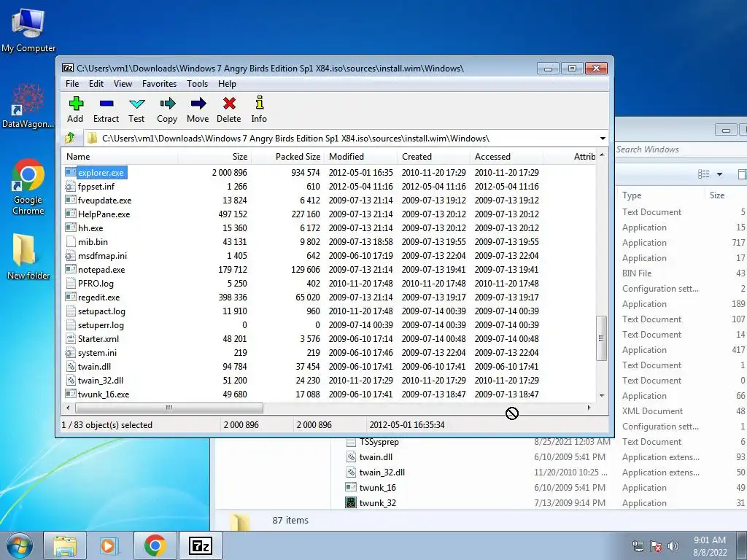The width and height of the screenshot is (747, 560).
Task: Open Windows Media Player from taskbar
Action: pyautogui.click(x=109, y=545)
